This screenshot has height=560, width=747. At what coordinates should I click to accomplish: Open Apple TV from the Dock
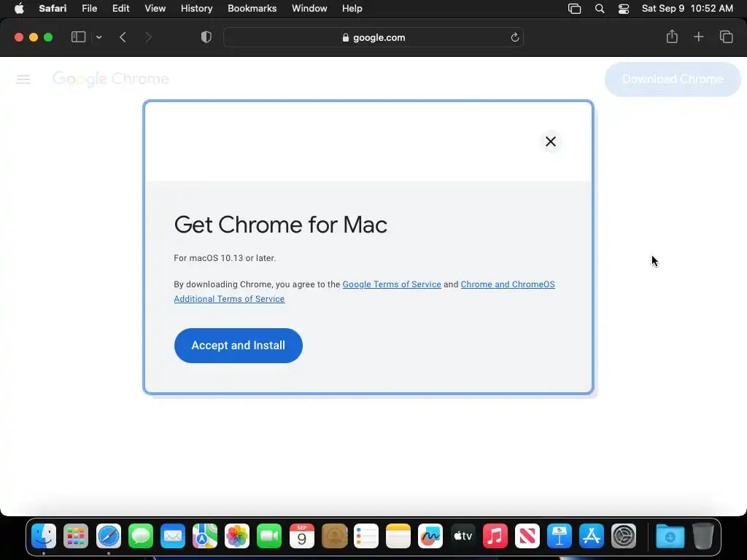click(462, 536)
